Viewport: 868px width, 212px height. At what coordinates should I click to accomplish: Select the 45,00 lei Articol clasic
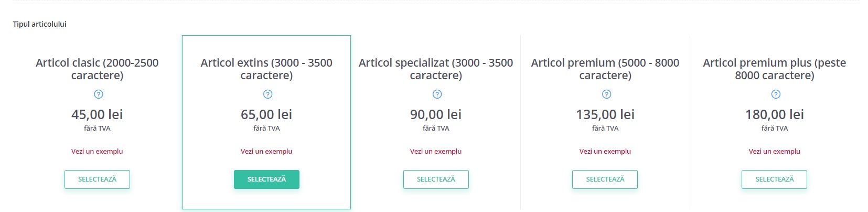[97, 179]
